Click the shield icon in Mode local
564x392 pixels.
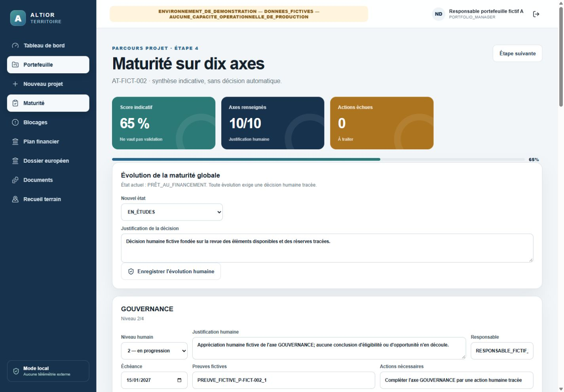tap(16, 371)
